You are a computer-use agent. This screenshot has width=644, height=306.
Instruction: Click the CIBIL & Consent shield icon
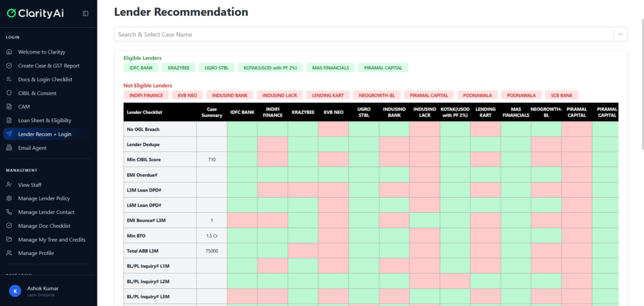[9, 93]
